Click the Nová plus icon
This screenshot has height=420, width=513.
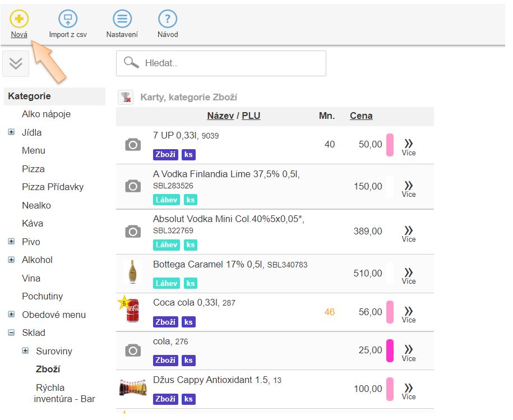[19, 19]
